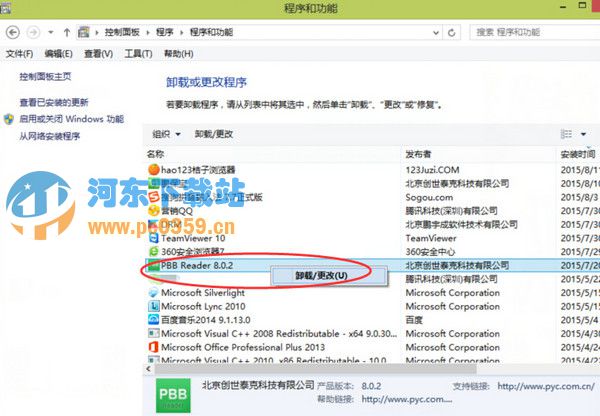The height and width of the screenshot is (416, 600).
Task: Click the 360安全浏览器7 icon
Action: pyautogui.click(x=153, y=251)
